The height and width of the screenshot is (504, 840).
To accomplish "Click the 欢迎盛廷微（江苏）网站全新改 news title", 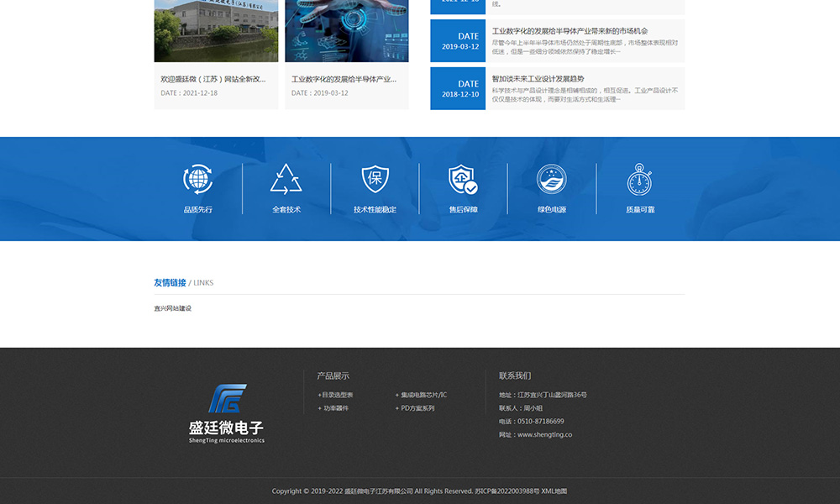I will pyautogui.click(x=213, y=80).
